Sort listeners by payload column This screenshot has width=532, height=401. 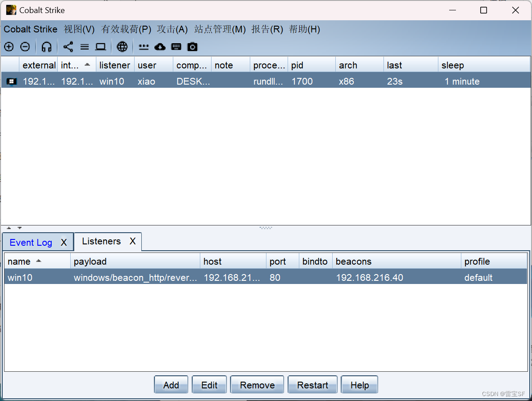135,261
